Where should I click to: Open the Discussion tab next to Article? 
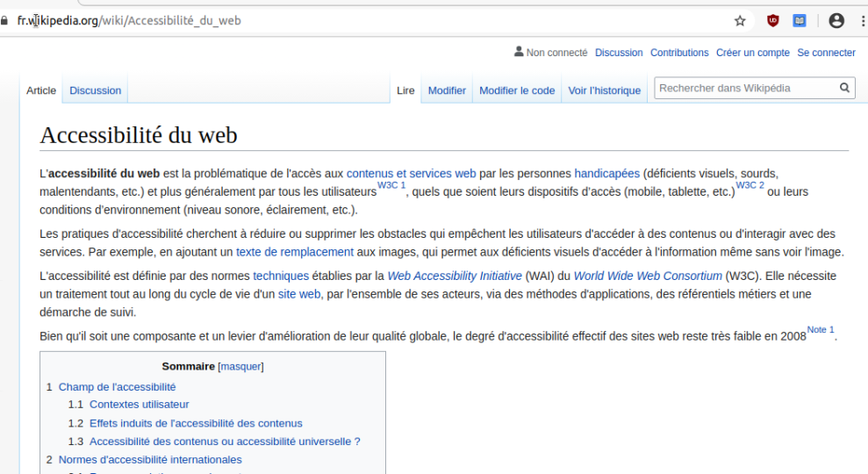(x=95, y=90)
